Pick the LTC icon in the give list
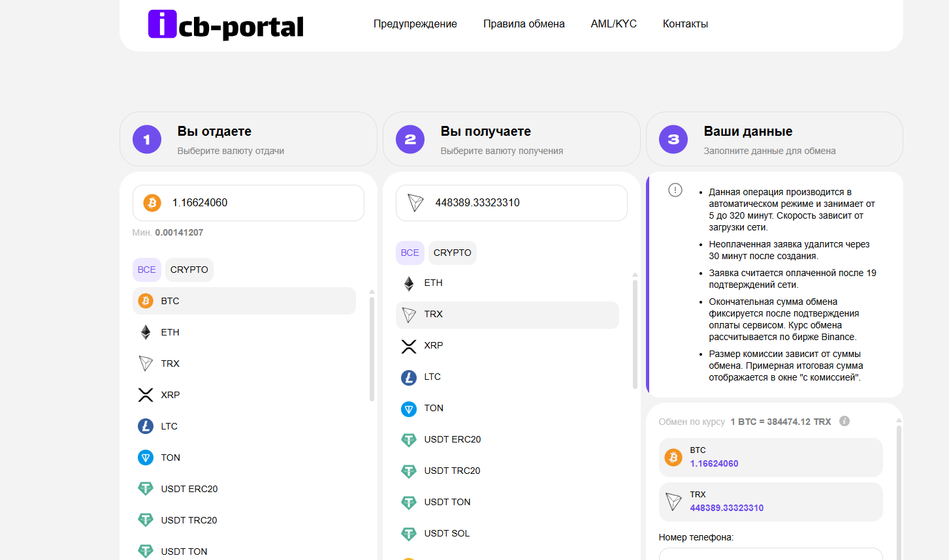This screenshot has height=560, width=949. [x=145, y=426]
